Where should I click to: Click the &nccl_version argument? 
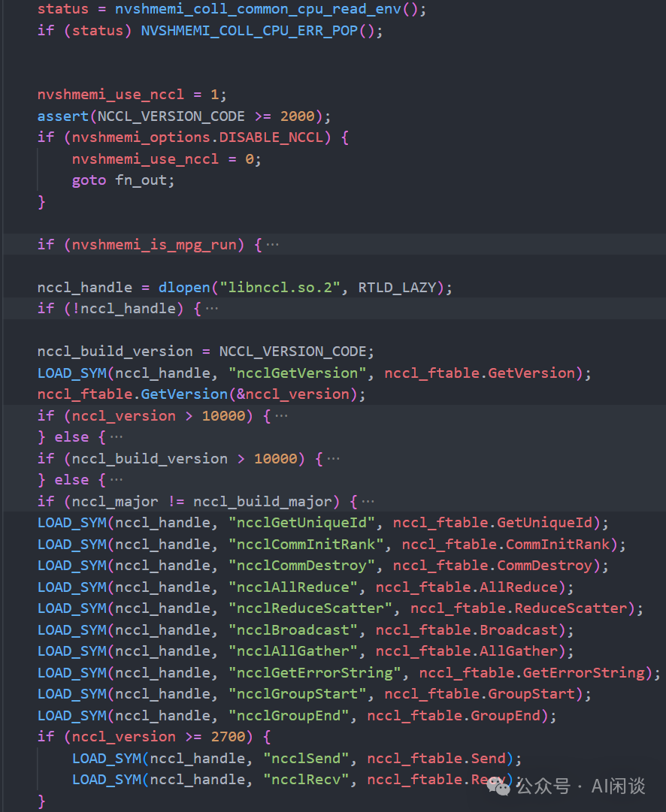pyautogui.click(x=292, y=394)
